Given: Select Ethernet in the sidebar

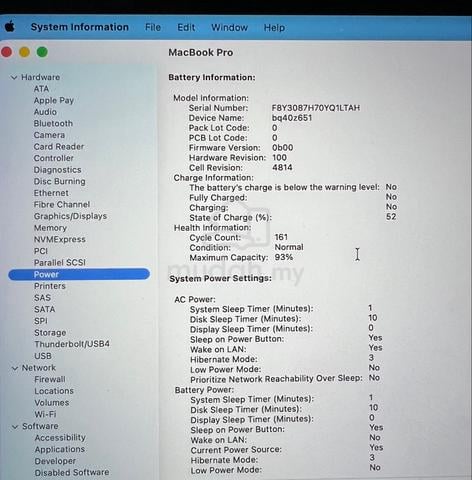Looking at the screenshot, I should (51, 193).
